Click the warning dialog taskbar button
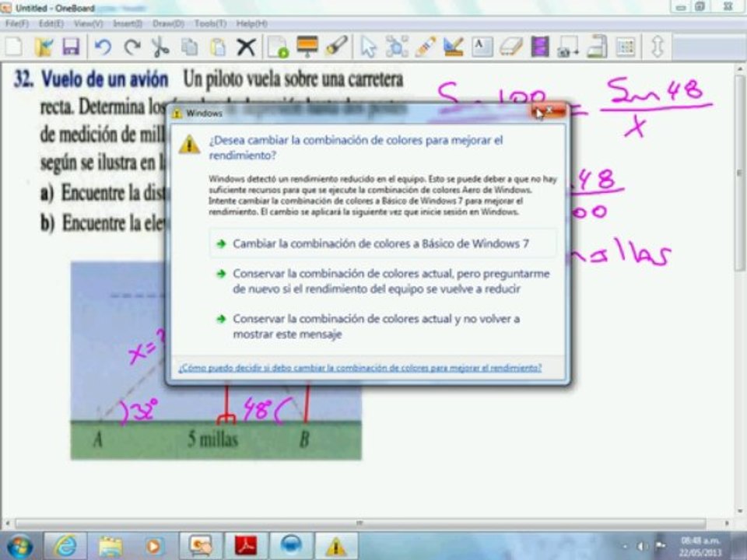Viewport: 747px width, 560px height. [x=336, y=546]
